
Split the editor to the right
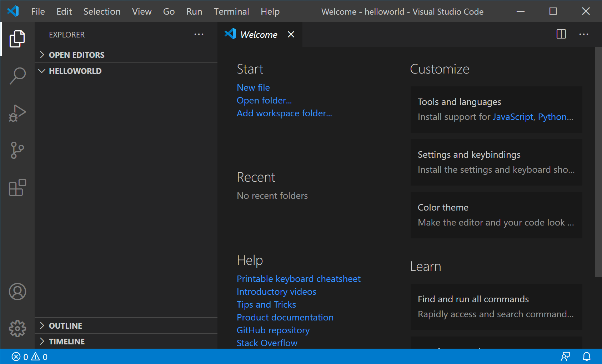tap(561, 34)
